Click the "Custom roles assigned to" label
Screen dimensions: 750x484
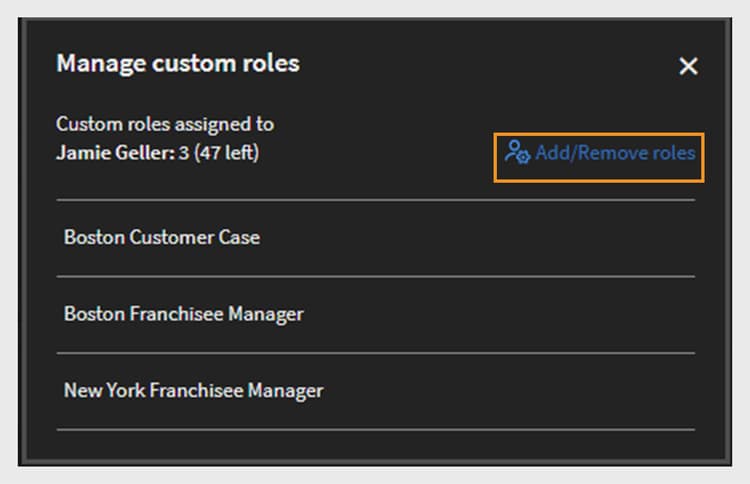pyautogui.click(x=165, y=125)
